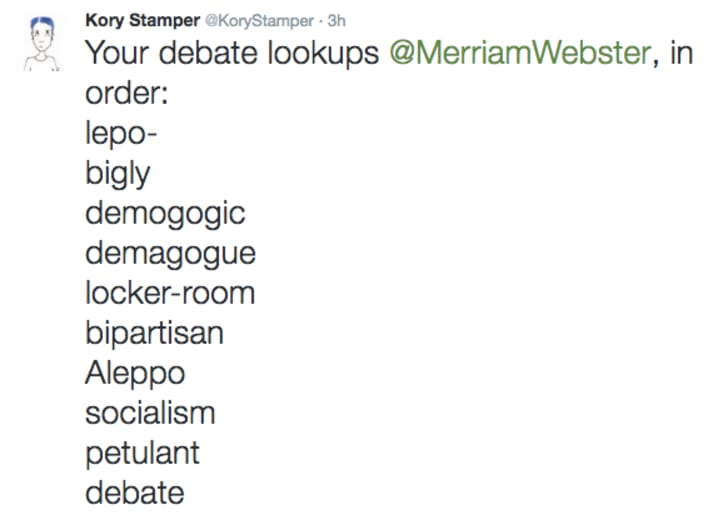This screenshot has width=728, height=525.
Task: Select 'debate' at the end of the list
Action: tap(135, 493)
